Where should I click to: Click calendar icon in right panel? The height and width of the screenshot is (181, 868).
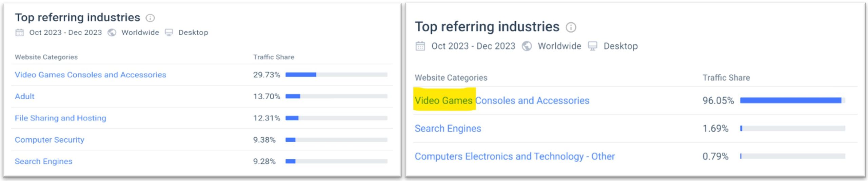pos(420,46)
